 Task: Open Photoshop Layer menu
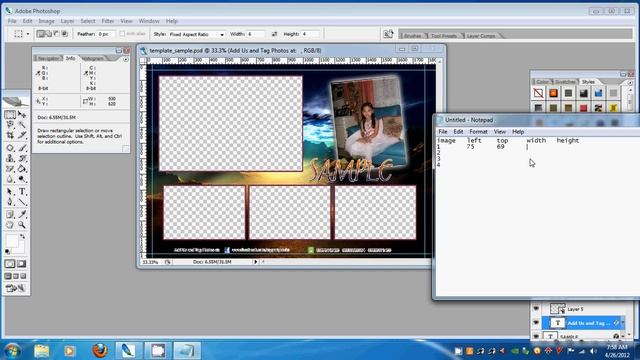coord(67,21)
